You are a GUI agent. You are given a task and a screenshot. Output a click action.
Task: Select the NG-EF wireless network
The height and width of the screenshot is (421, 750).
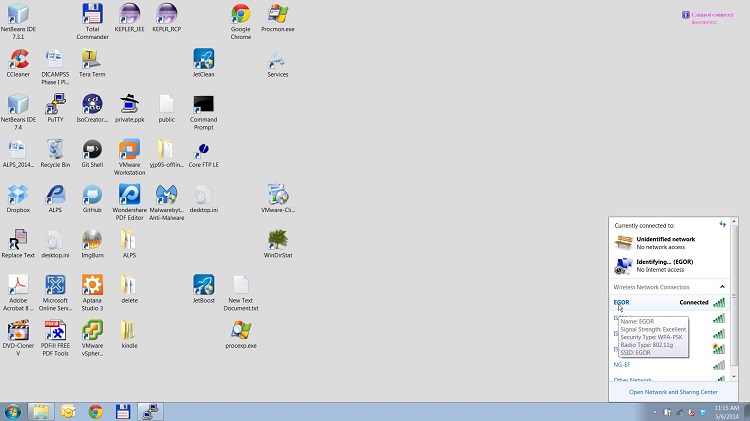coord(669,365)
